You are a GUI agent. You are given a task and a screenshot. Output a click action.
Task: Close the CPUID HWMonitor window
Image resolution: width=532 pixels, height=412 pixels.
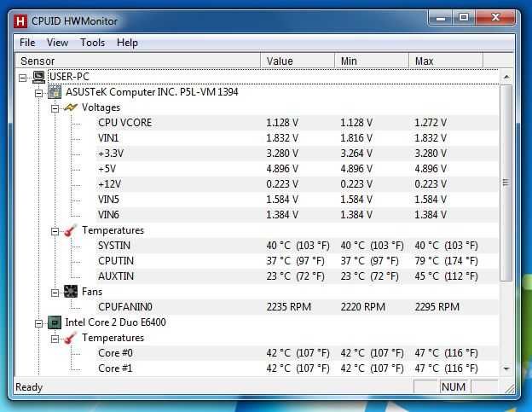[x=495, y=17]
